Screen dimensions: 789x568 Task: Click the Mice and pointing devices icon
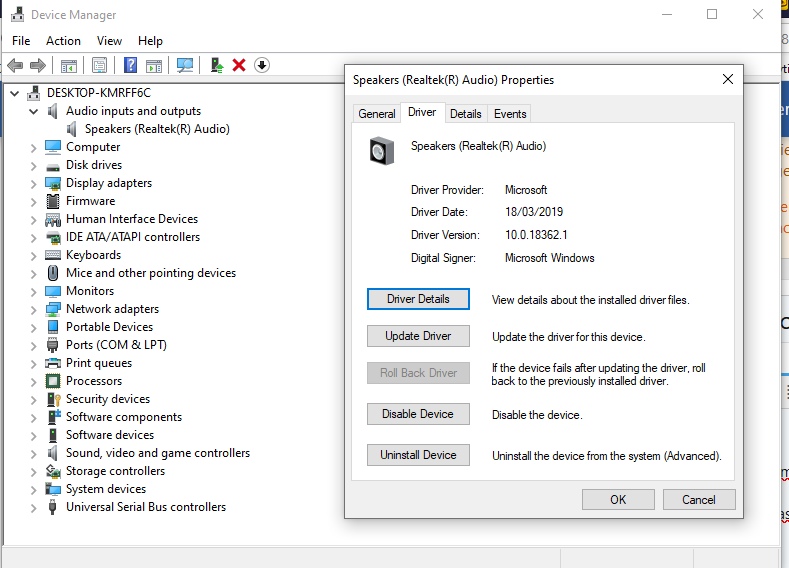click(x=53, y=273)
